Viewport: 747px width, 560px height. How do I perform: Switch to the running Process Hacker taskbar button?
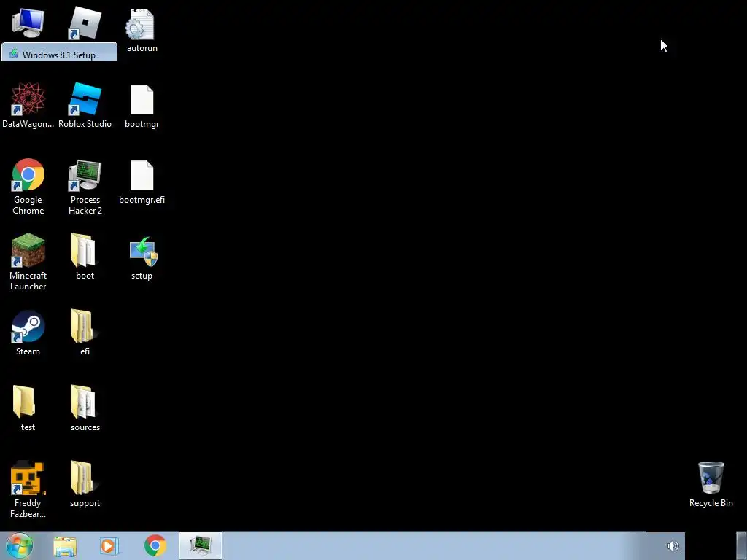coord(201,545)
